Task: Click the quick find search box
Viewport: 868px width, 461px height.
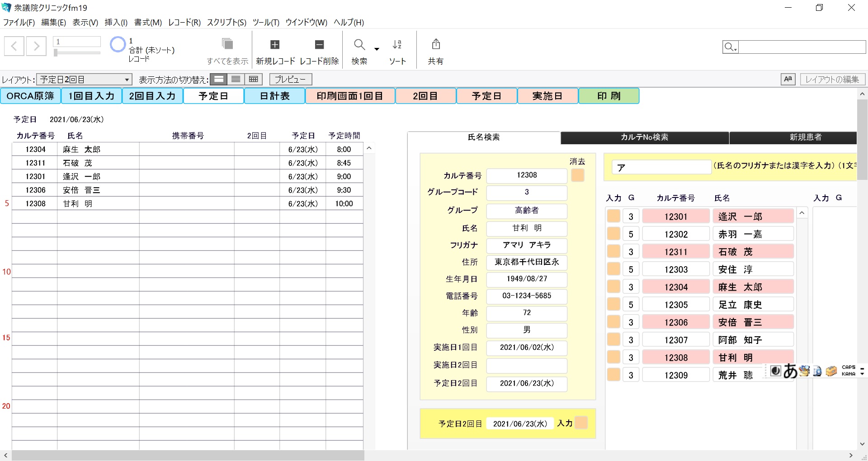Action: (802, 47)
